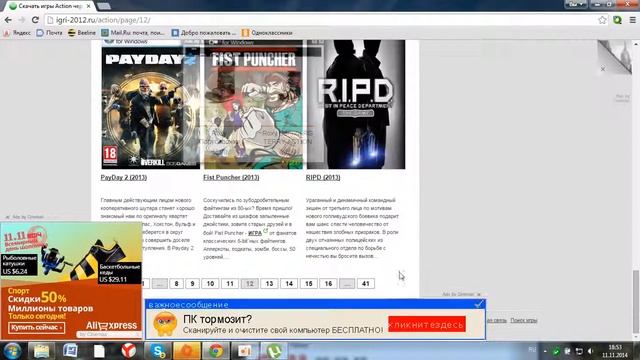Click the ellipsis button before page 8
640x360 pixels.
point(160,284)
